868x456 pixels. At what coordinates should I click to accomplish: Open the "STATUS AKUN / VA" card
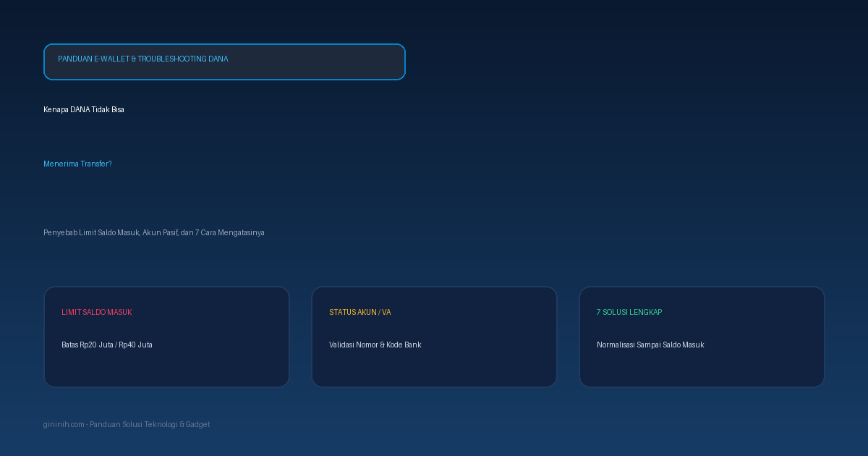434,337
